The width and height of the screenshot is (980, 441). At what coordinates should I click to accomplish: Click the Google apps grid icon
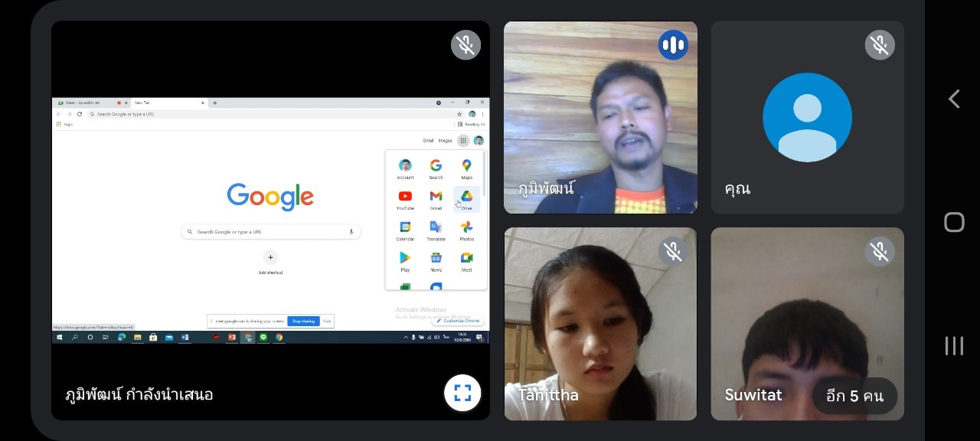point(463,141)
